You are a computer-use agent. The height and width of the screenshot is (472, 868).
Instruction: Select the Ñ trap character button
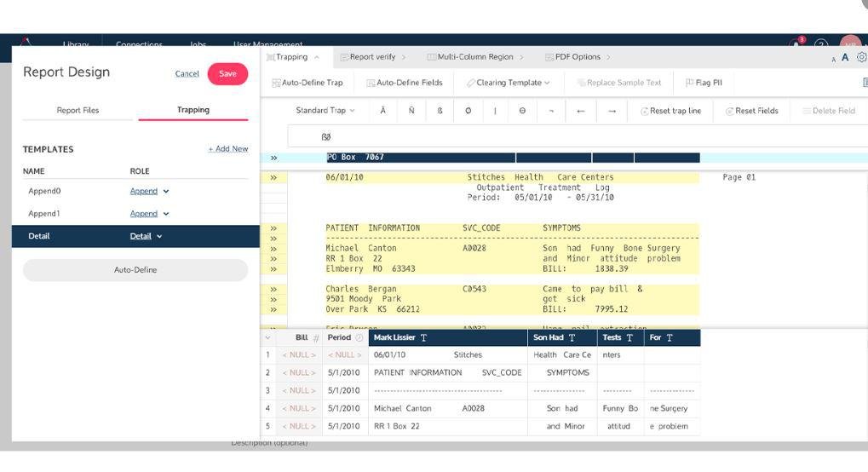(411, 111)
